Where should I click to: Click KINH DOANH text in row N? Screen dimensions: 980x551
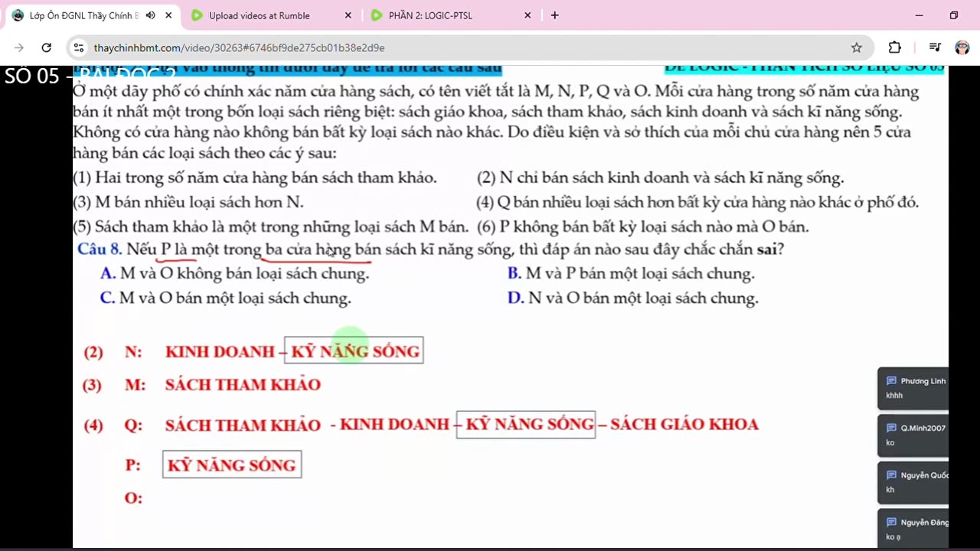tap(220, 352)
